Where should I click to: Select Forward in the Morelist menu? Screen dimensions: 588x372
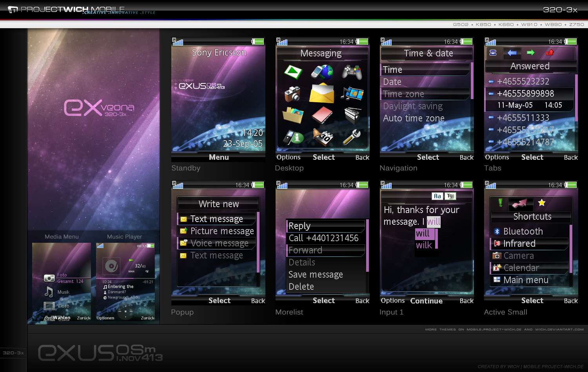326,250
